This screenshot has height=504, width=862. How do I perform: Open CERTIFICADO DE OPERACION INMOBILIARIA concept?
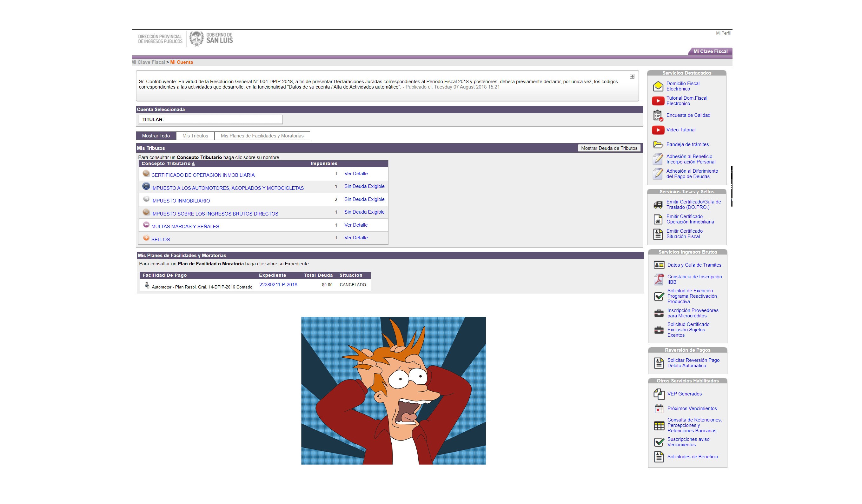(203, 175)
